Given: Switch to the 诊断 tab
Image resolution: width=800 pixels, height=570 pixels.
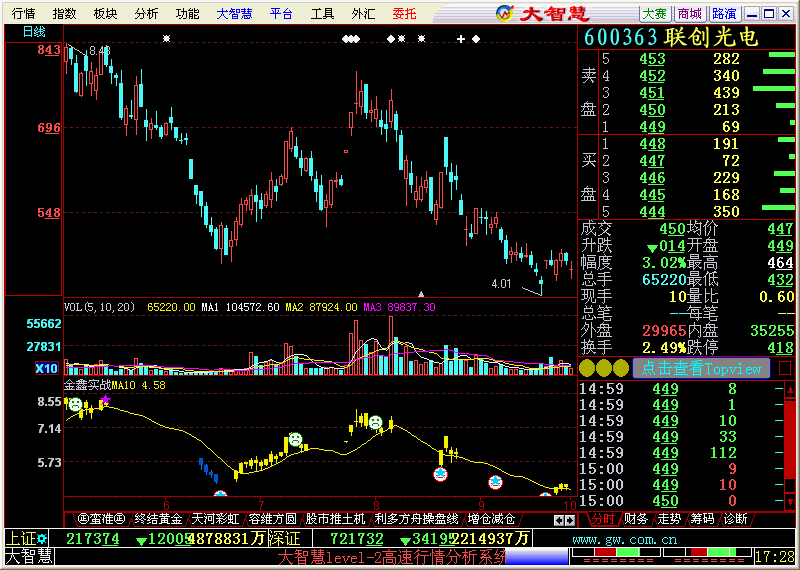Looking at the screenshot, I should pyautogui.click(x=735, y=519).
